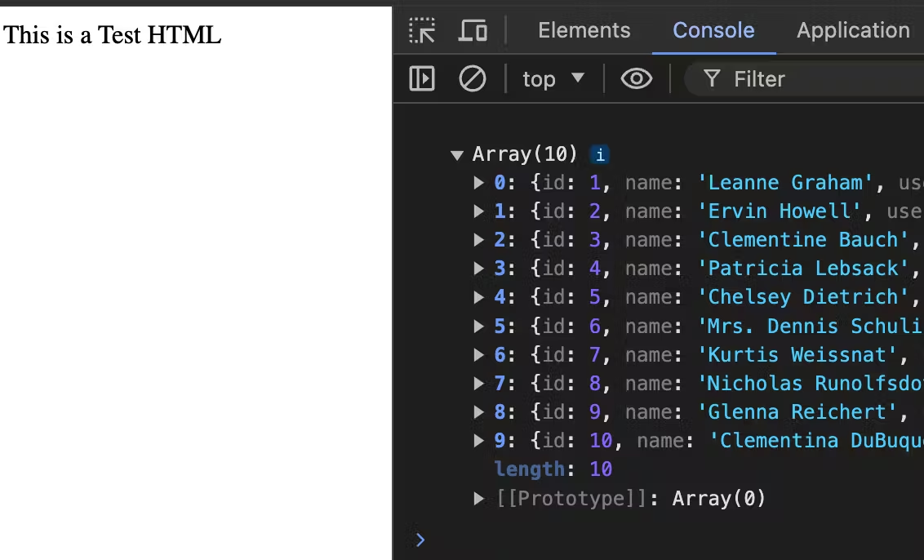Screen dimensions: 924x560
Task: Click the console input prompt line
Action: click(653, 539)
